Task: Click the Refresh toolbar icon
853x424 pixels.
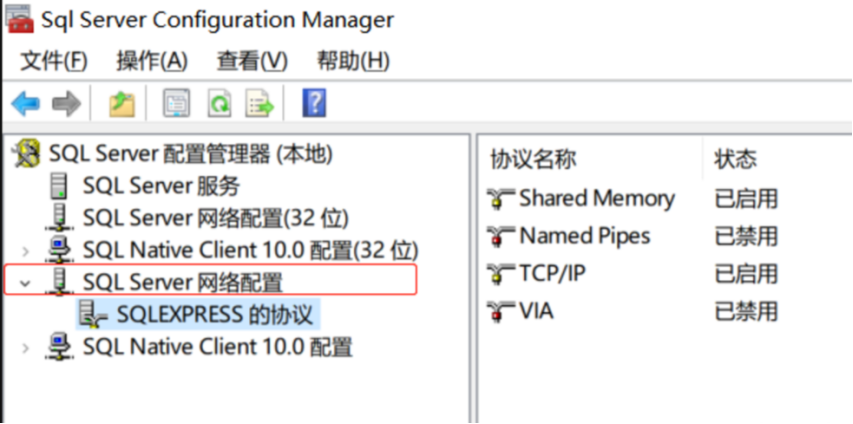Action: 218,103
